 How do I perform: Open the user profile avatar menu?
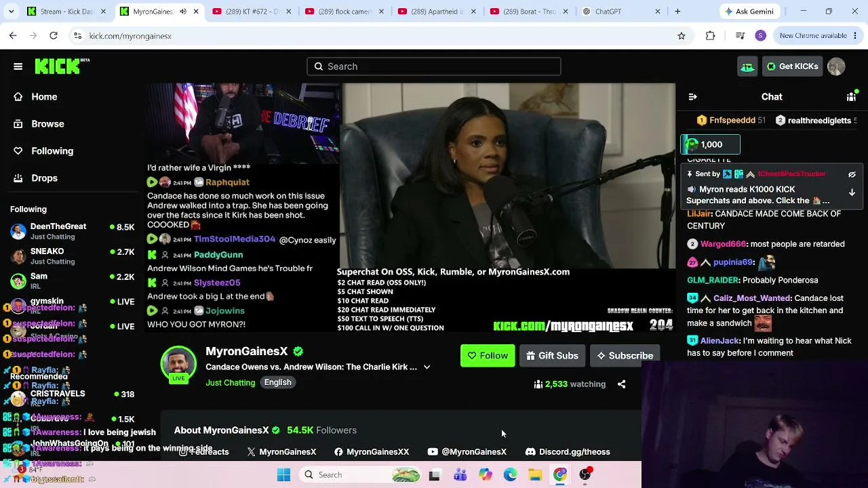pyautogui.click(x=836, y=66)
